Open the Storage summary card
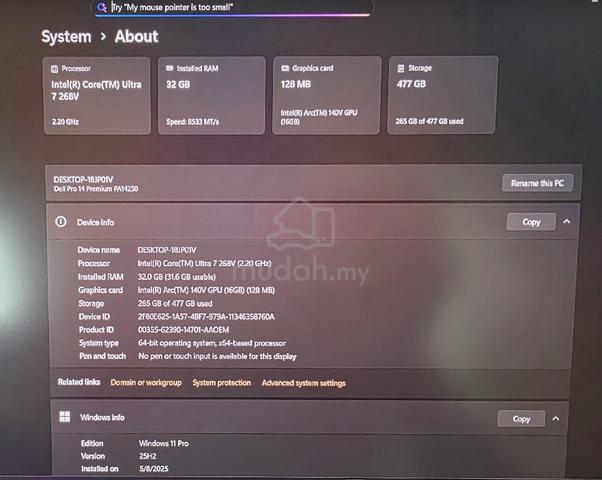The width and height of the screenshot is (602, 480). [x=443, y=95]
